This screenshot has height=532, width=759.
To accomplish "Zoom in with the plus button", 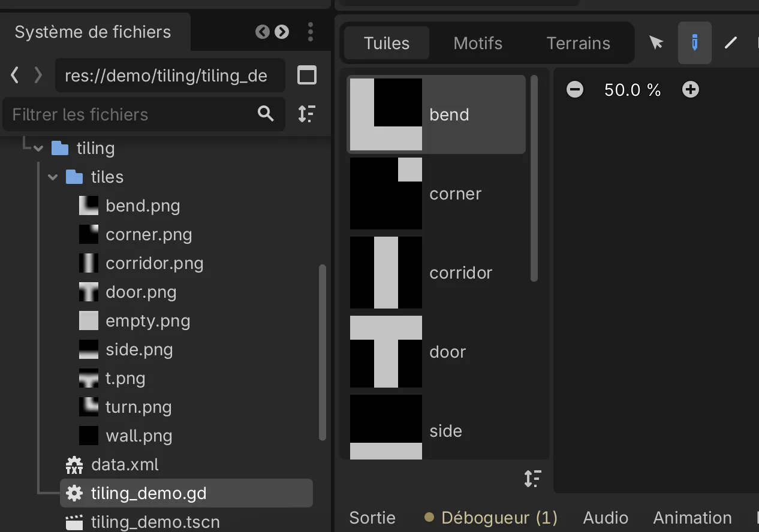I will tap(691, 90).
